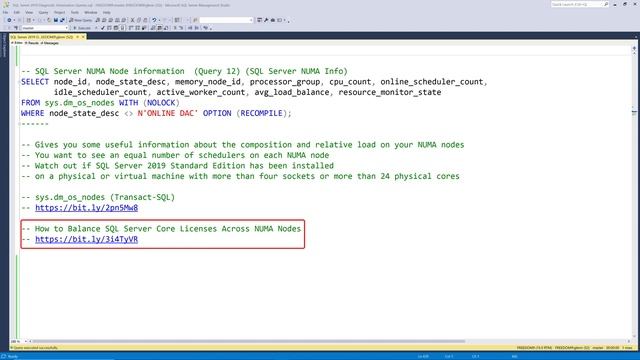The image size is (640, 360).
Task: Click the Save All icon
Action: tap(62, 20)
